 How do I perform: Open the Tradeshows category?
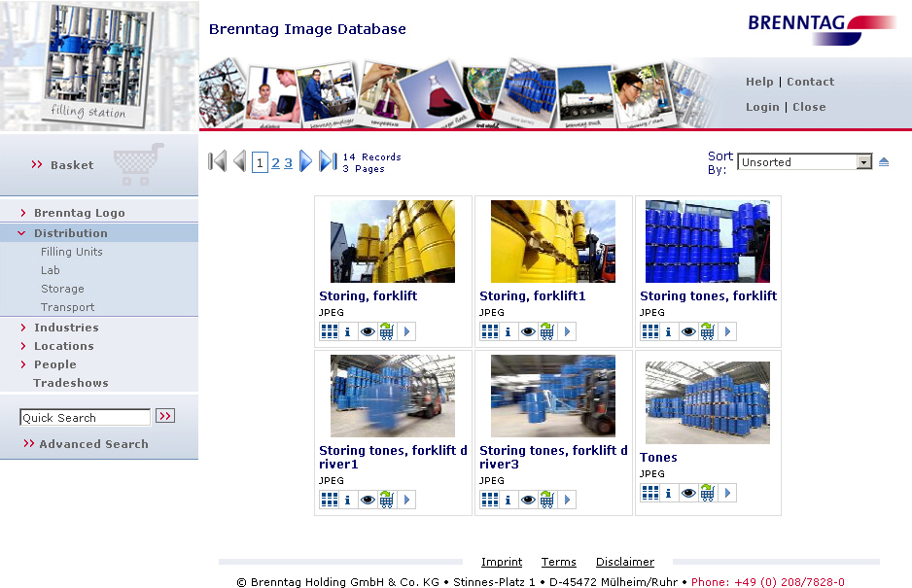[70, 383]
